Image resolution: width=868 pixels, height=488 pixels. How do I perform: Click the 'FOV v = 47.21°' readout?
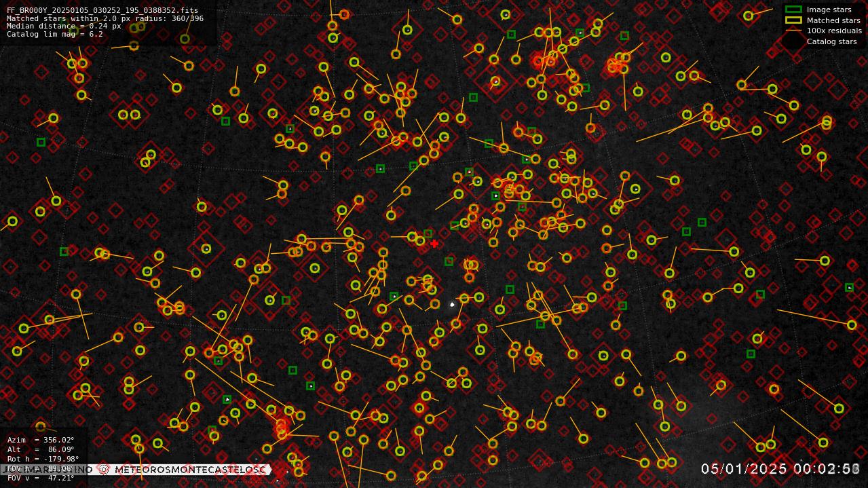coord(41,478)
